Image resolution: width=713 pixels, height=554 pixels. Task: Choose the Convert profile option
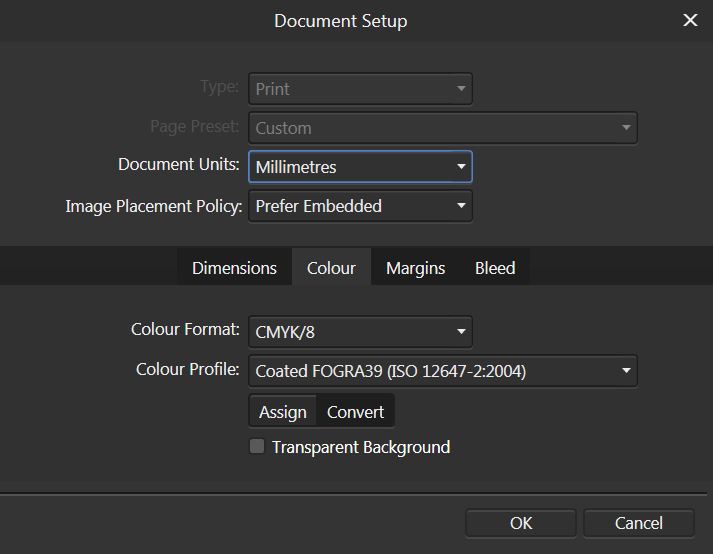tap(355, 412)
